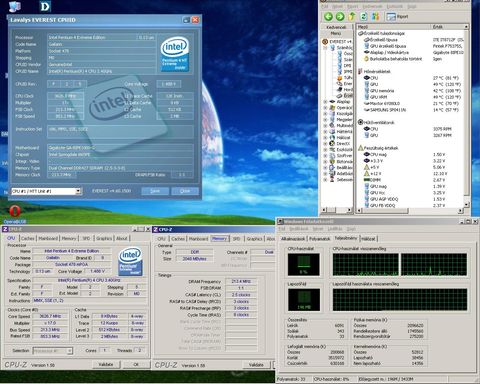
Task: Expand the Hálózat node in EVEREST tree
Action: pyautogui.click(x=325, y=137)
